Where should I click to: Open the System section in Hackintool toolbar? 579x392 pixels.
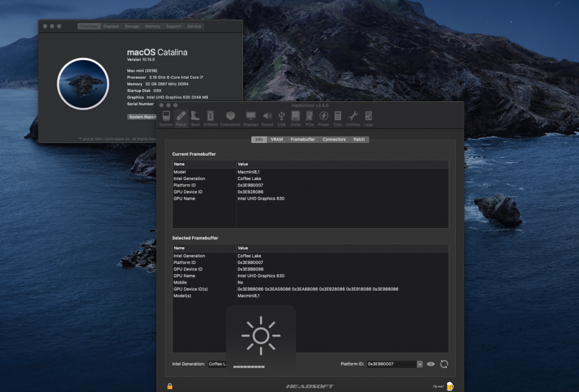coord(166,119)
